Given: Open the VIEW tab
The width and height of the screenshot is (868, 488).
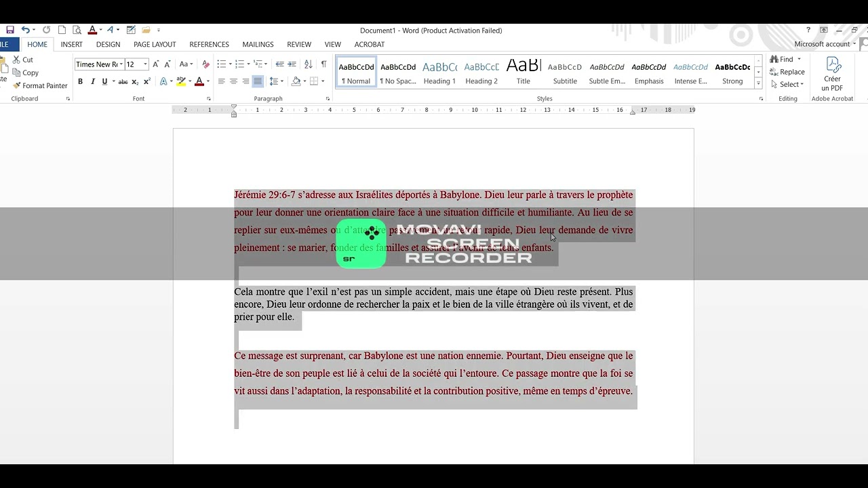Looking at the screenshot, I should [332, 44].
